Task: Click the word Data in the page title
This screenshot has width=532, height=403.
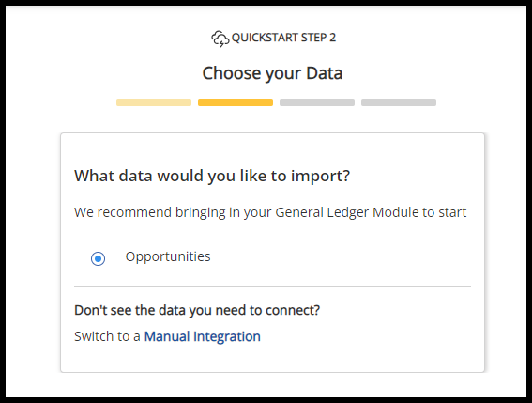Action: [325, 73]
